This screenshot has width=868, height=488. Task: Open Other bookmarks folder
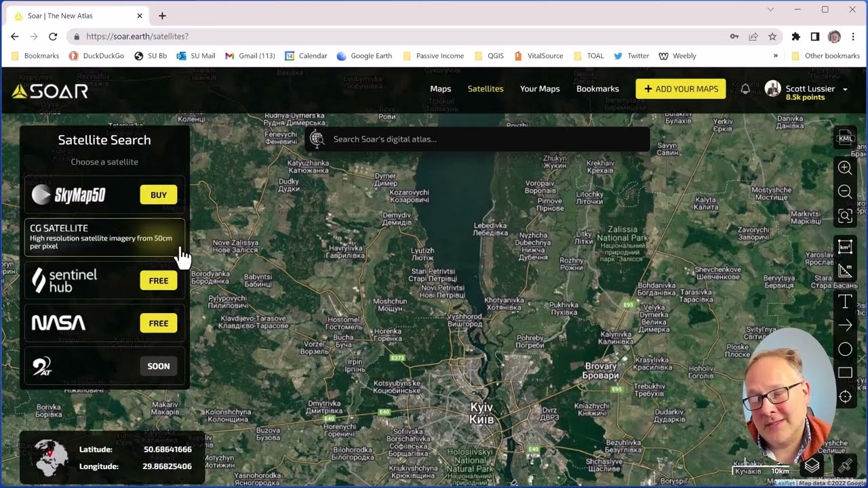pos(825,56)
